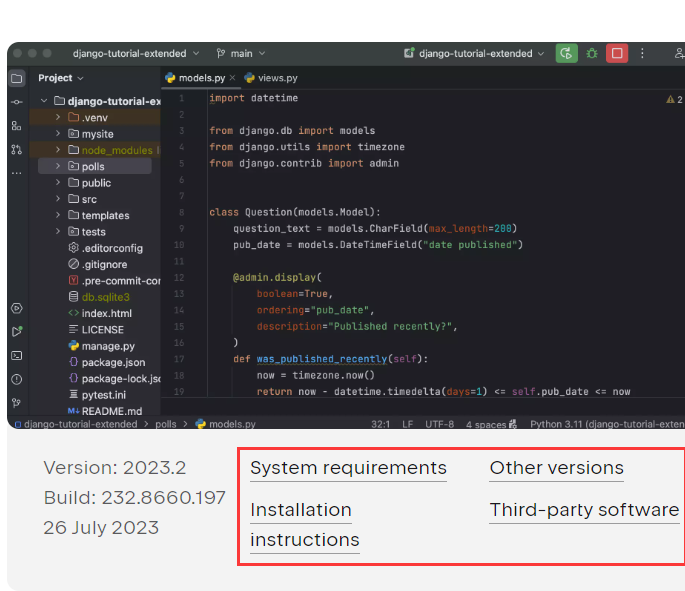Click the was_published_recently function name
The height and width of the screenshot is (591, 685).
click(x=322, y=359)
